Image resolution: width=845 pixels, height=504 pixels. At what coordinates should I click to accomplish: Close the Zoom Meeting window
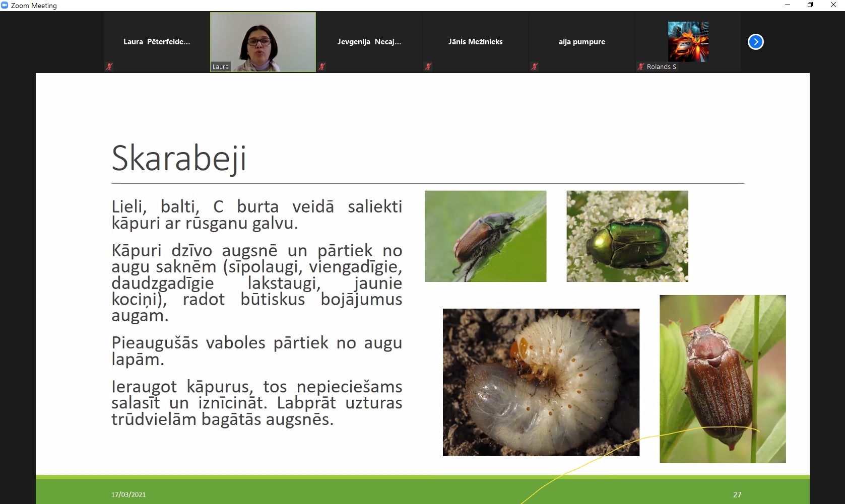(x=833, y=5)
